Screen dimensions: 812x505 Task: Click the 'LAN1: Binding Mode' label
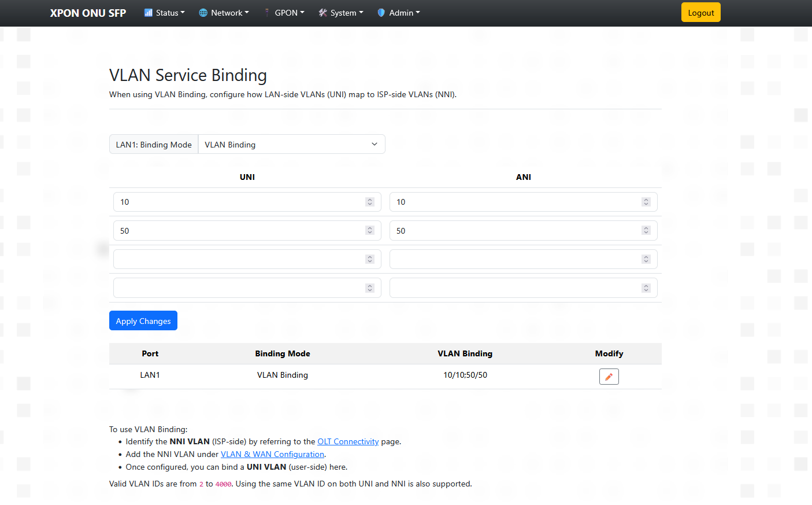pyautogui.click(x=154, y=145)
